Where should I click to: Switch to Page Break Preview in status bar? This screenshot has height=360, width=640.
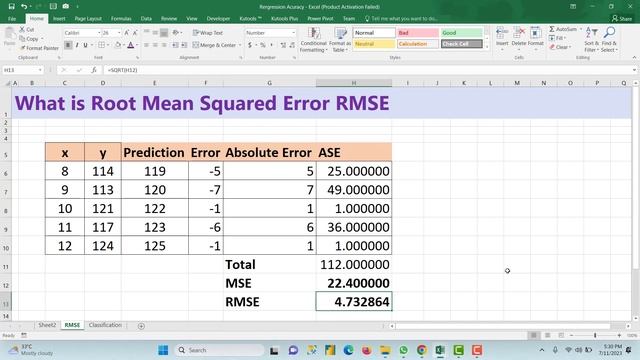click(x=561, y=335)
